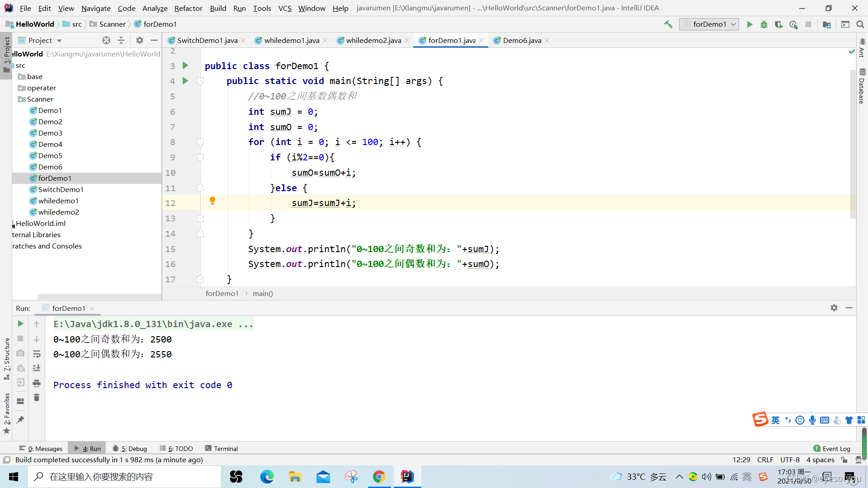Viewport: 868px width, 488px height.
Task: Open File Explorer from the taskbar
Action: click(295, 477)
